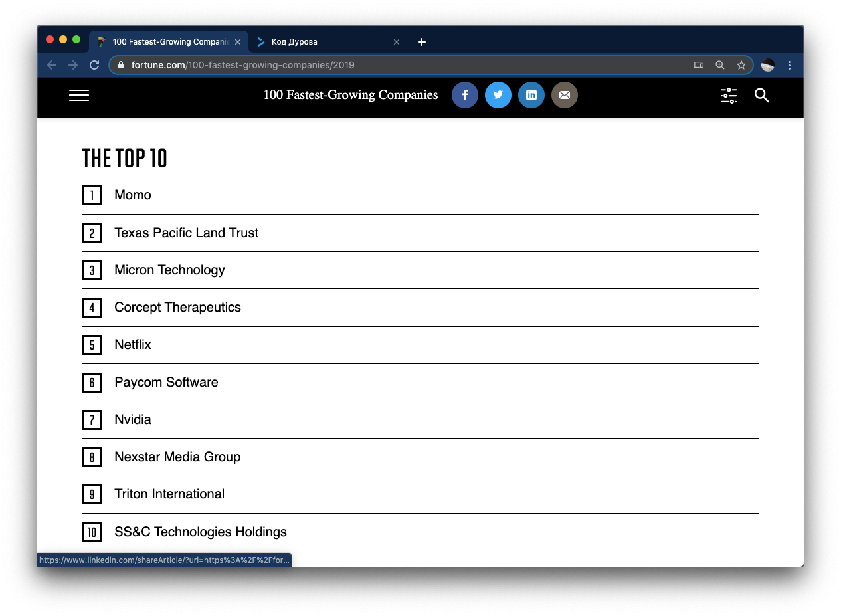
Task: Switch to the Код Дурова tab
Action: click(x=328, y=41)
